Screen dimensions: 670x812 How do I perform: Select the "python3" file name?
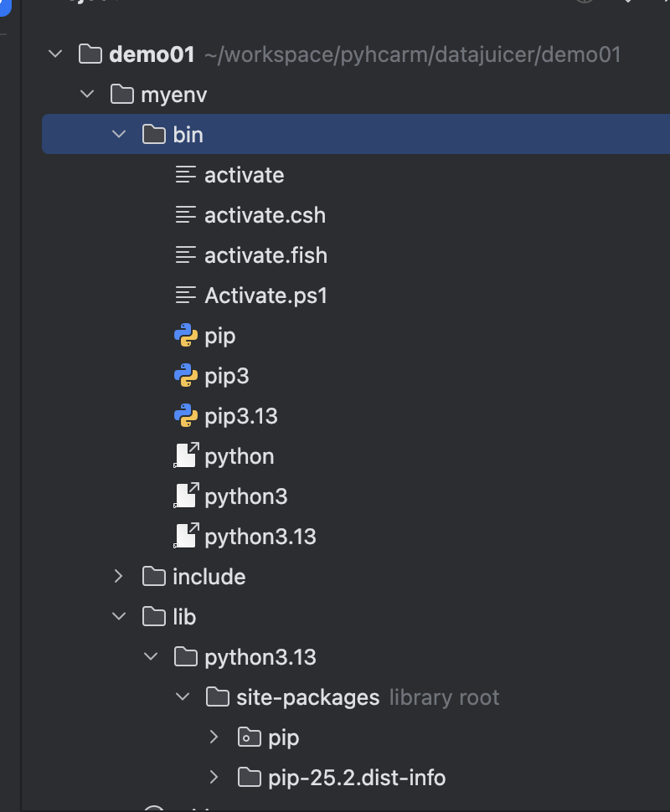click(x=246, y=497)
